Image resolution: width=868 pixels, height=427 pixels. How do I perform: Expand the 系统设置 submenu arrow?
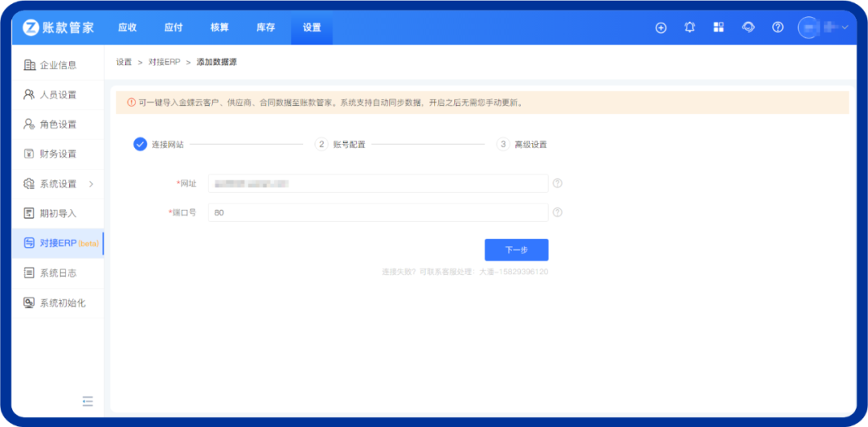tap(91, 184)
